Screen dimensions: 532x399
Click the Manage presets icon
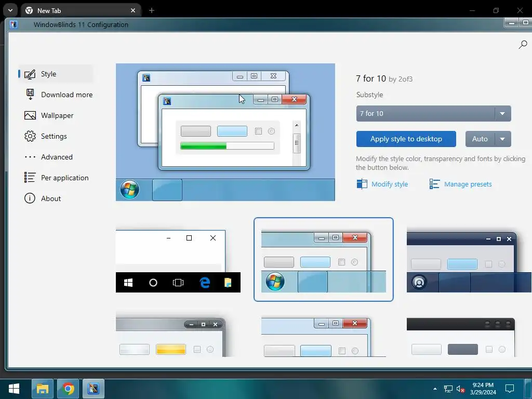click(x=435, y=184)
